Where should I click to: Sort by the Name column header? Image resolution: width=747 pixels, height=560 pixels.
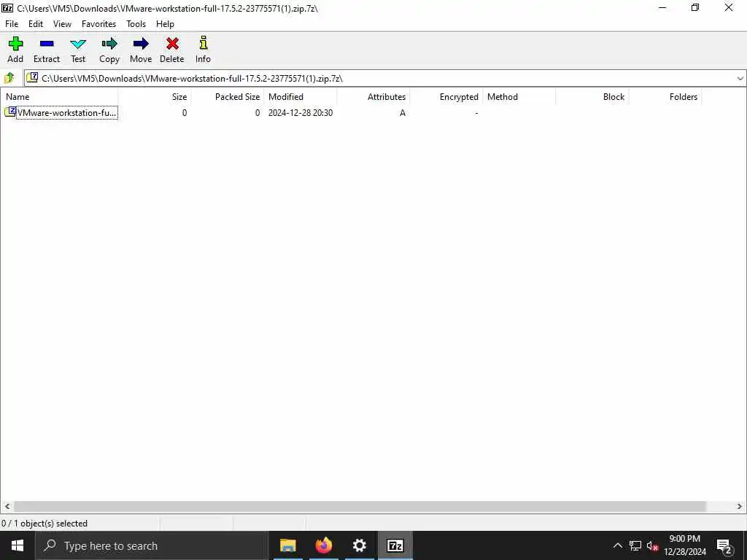coord(59,97)
